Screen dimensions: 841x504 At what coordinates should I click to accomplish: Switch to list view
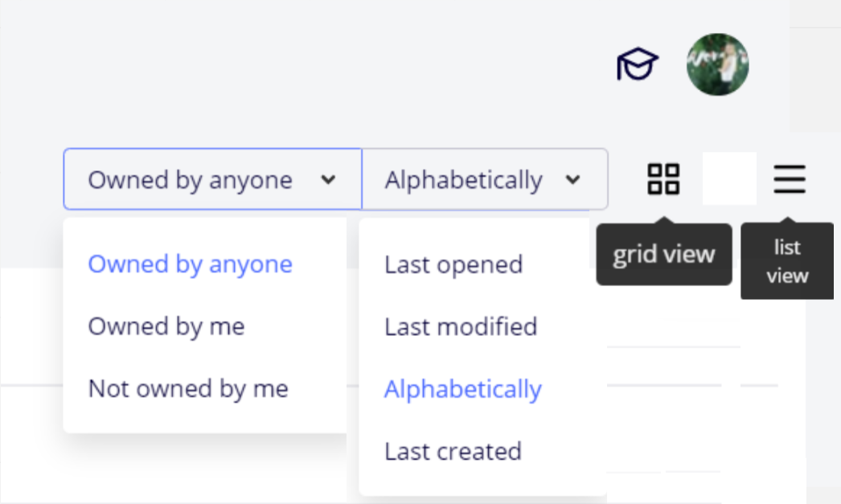pos(789,179)
